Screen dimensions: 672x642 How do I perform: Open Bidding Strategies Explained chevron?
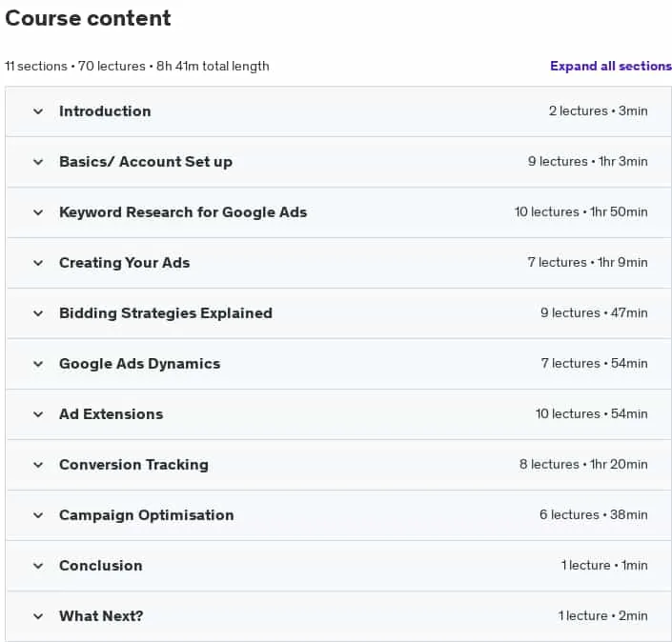click(38, 313)
